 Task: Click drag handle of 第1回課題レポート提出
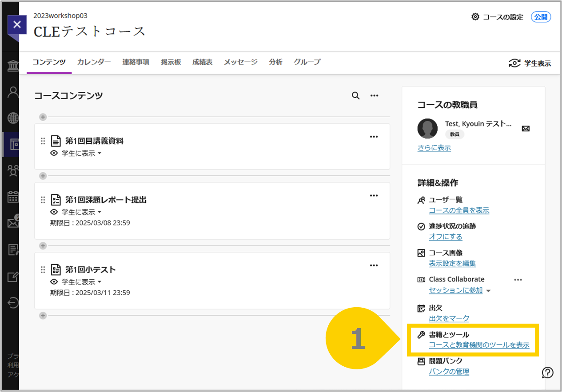[43, 200]
